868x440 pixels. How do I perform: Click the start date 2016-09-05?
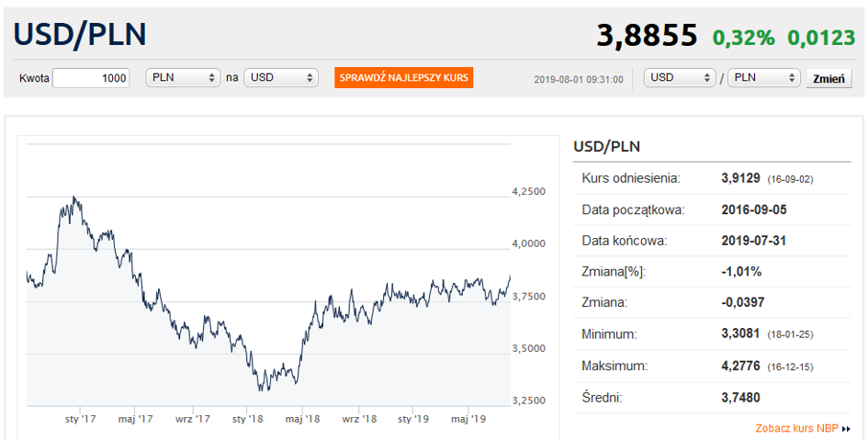pyautogui.click(x=754, y=209)
